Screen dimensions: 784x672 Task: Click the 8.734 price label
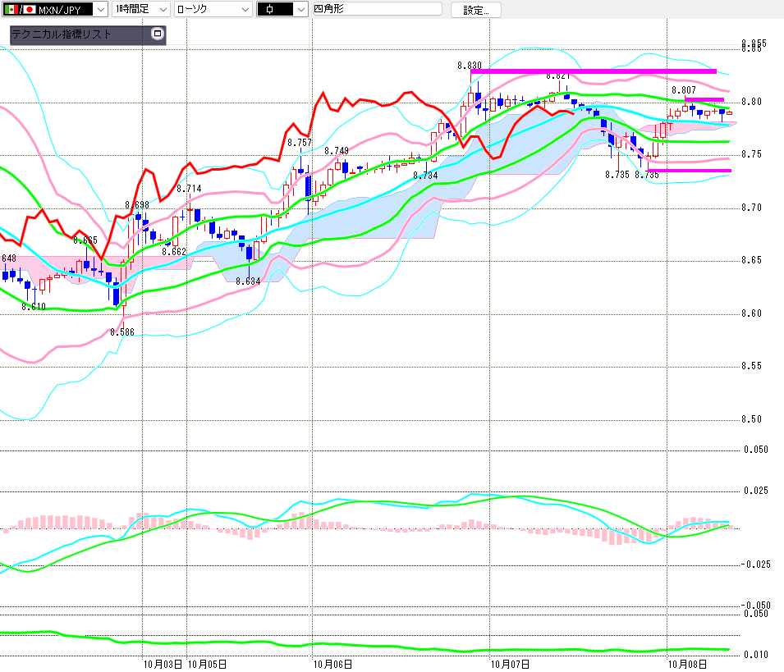[x=425, y=176]
